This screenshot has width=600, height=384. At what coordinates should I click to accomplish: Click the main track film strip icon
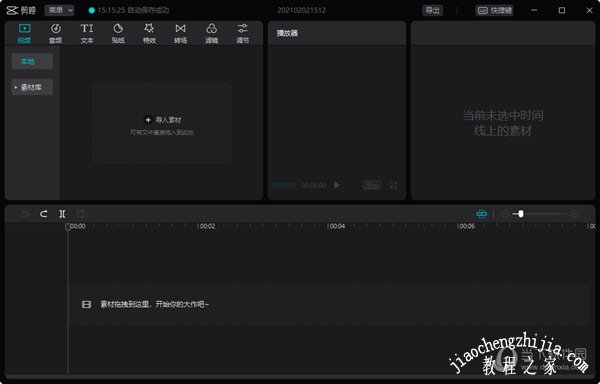pyautogui.click(x=86, y=304)
